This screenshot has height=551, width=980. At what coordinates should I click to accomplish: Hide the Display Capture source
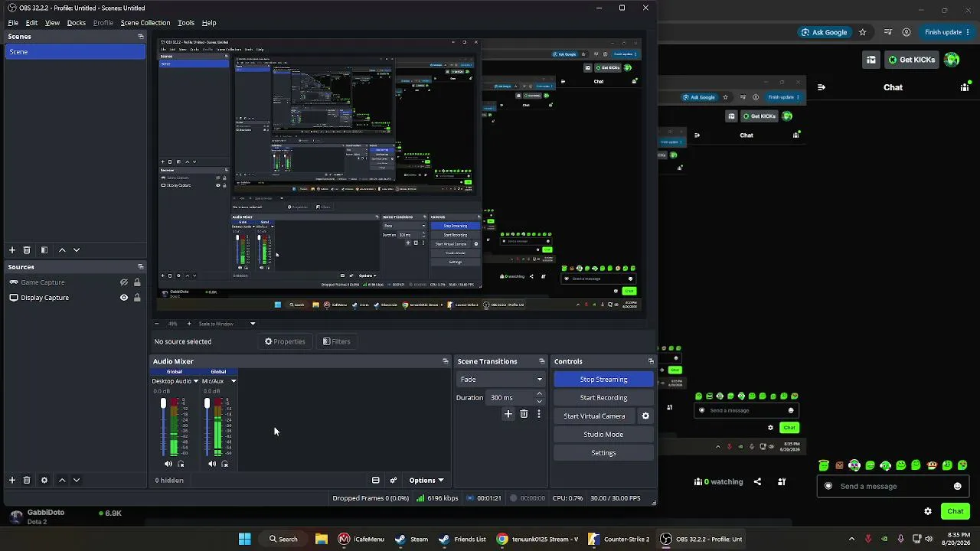(x=124, y=298)
